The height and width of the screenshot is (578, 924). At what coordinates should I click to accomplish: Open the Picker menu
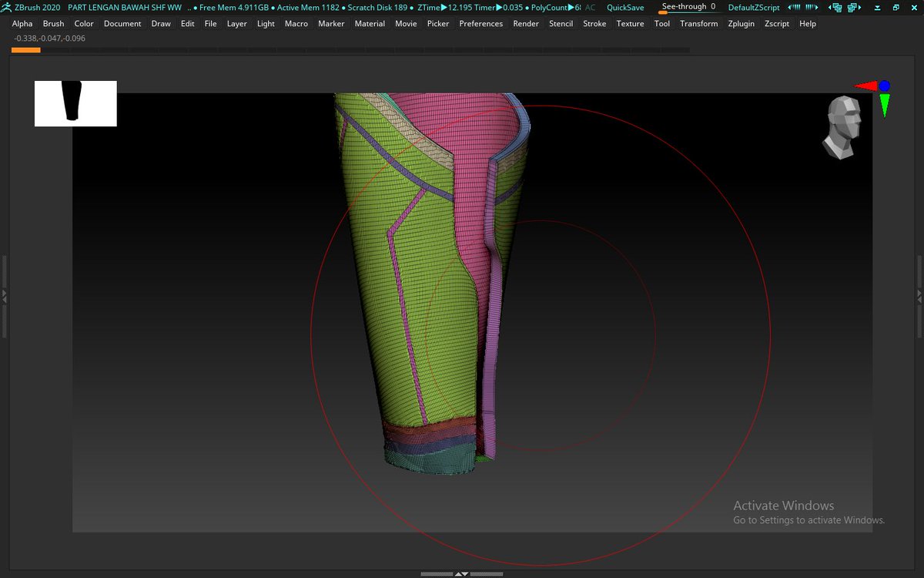[x=438, y=24]
